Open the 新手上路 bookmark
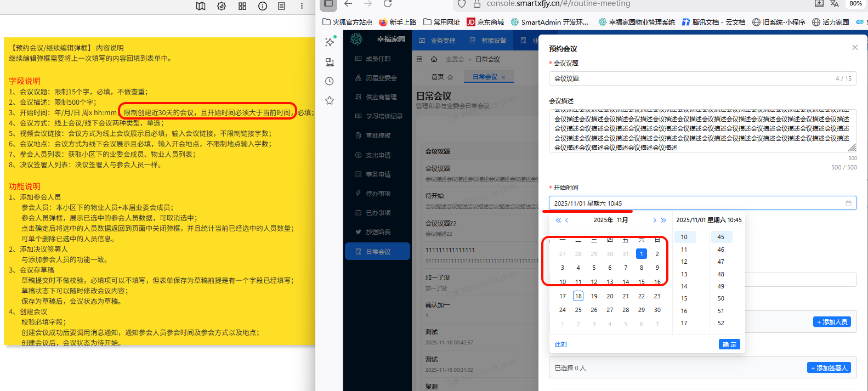The image size is (868, 391). click(x=398, y=22)
